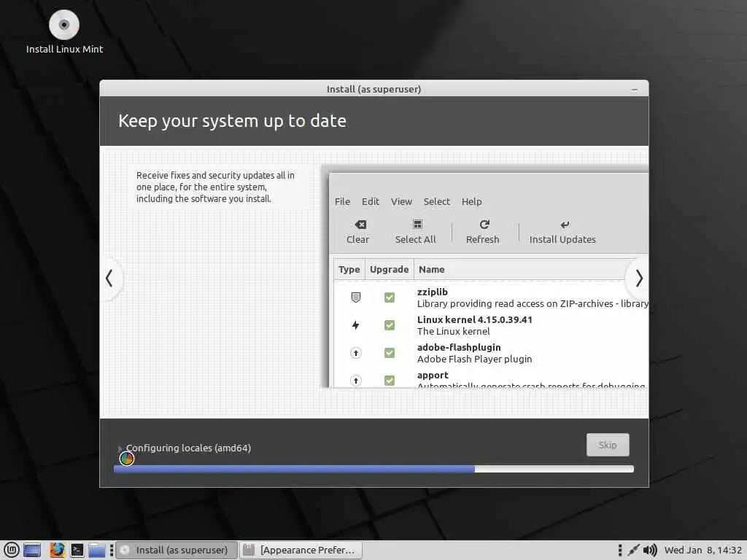Toggle the zziplib upgrade checkbox
The height and width of the screenshot is (560, 747).
[x=390, y=297]
